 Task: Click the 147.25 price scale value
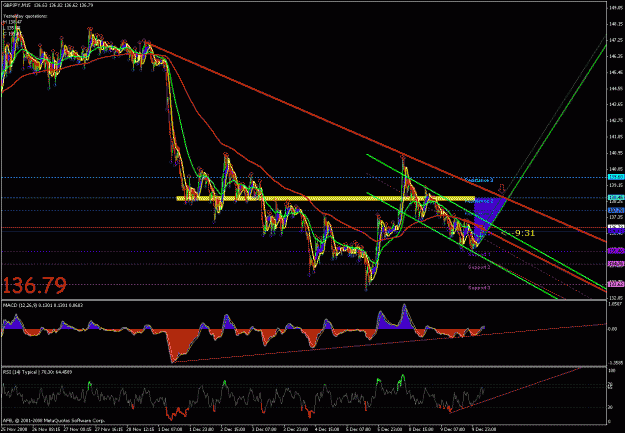point(616,40)
